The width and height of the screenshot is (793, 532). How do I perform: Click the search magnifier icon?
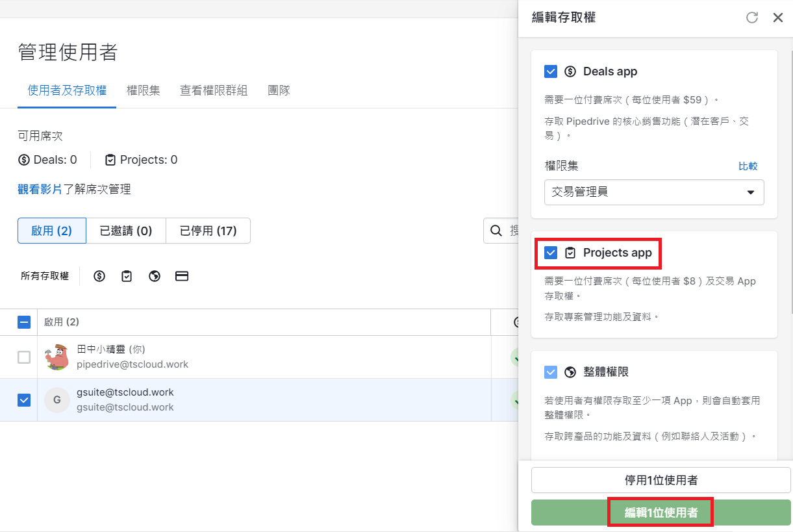496,231
